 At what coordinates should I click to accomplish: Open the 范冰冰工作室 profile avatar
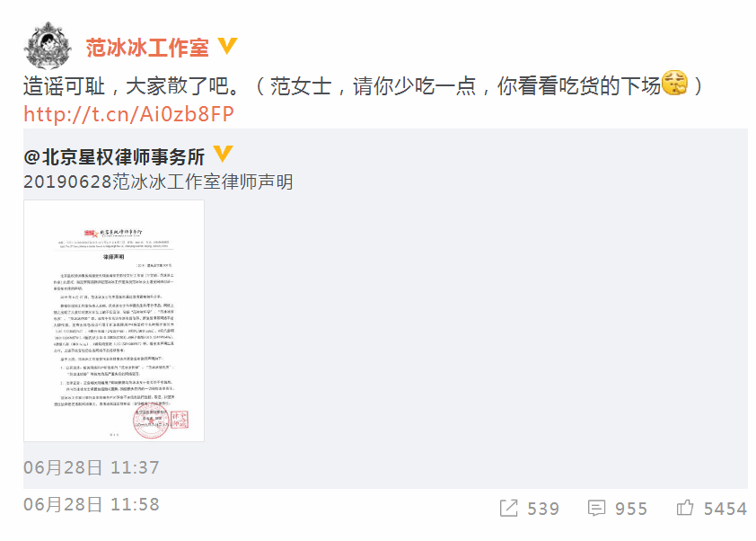[x=48, y=46]
